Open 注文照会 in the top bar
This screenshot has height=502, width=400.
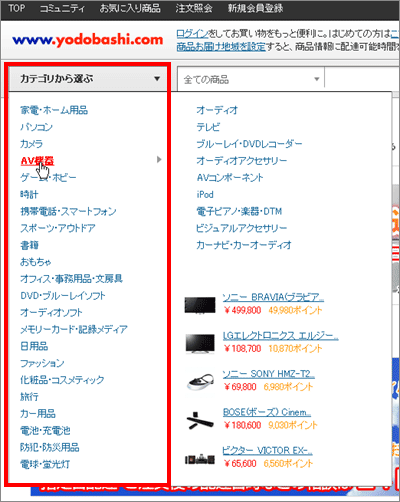(x=194, y=8)
